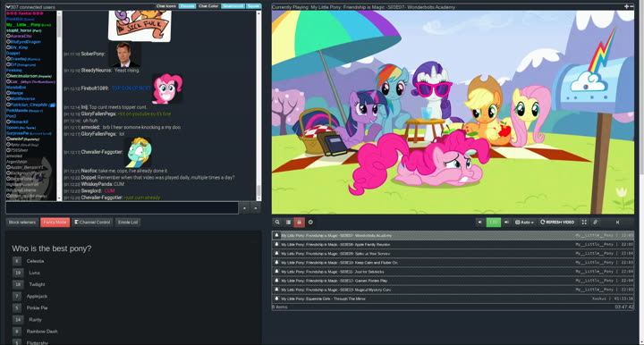Click the bell icon on the Equestria Girls row
Screen dimensions: 644x345
(x=276, y=299)
